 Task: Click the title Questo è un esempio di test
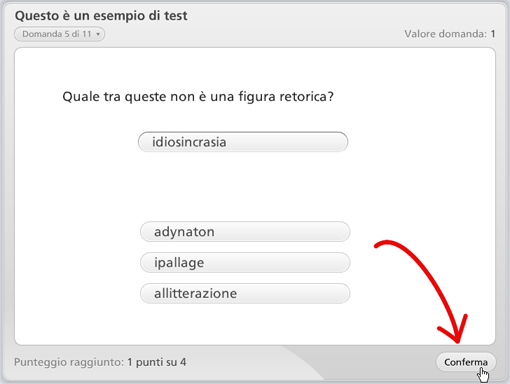click(x=101, y=16)
